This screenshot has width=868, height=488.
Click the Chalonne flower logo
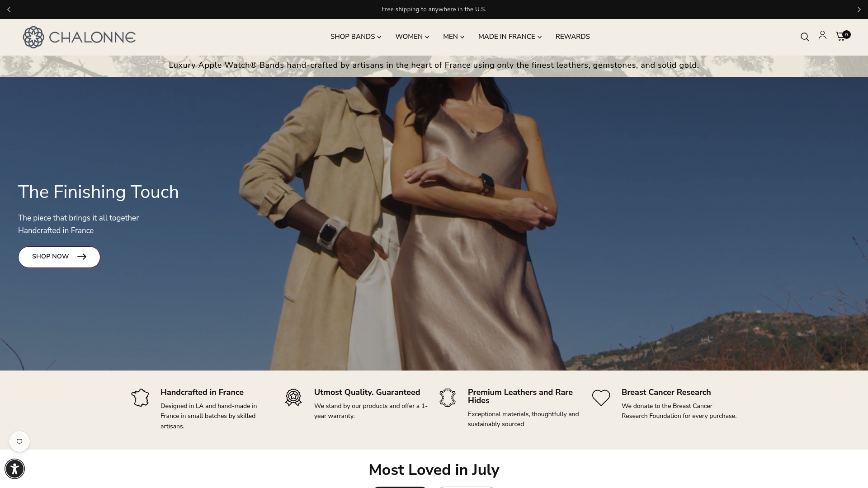click(33, 37)
